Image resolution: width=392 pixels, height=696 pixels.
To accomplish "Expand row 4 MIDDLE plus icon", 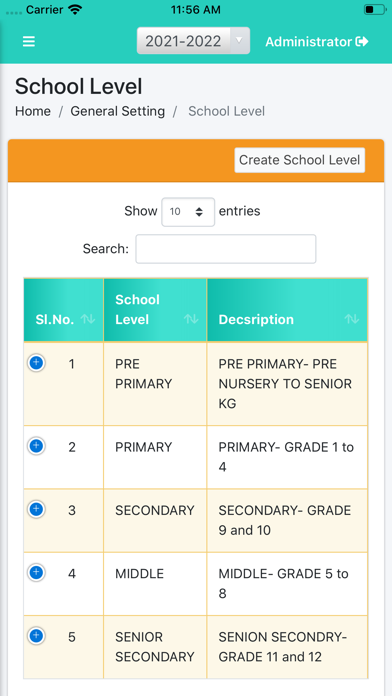I will (36, 573).
